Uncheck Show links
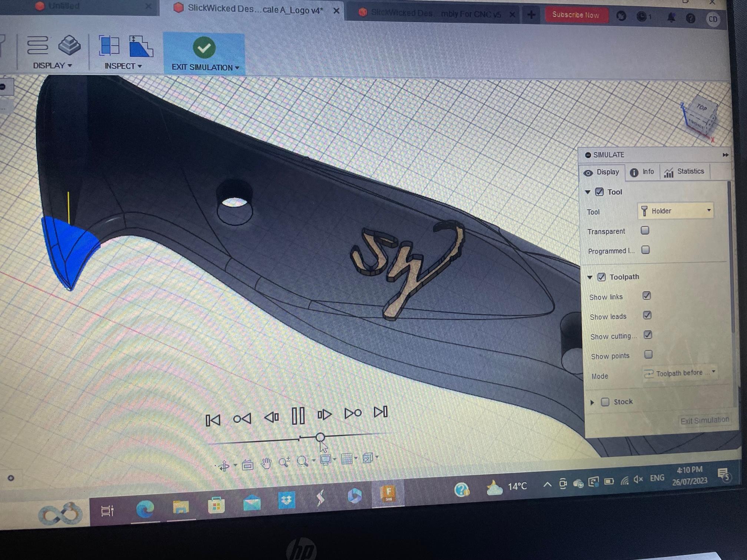 (x=647, y=296)
